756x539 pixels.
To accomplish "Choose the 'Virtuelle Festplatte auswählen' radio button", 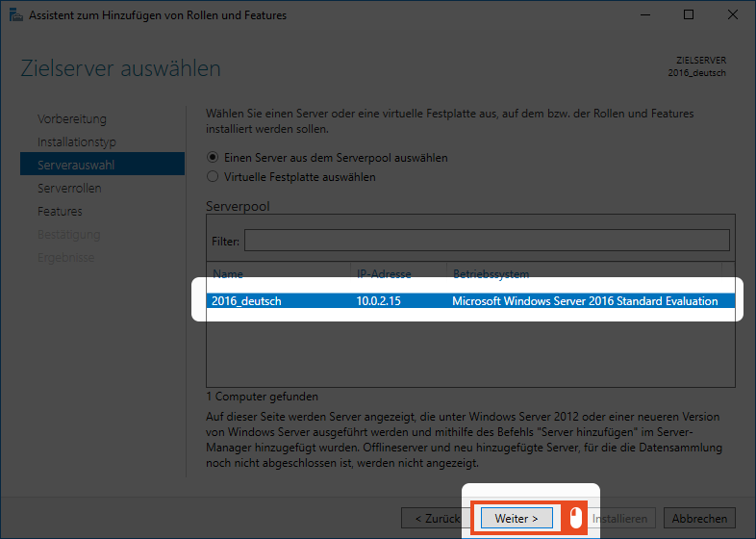I will [x=214, y=177].
